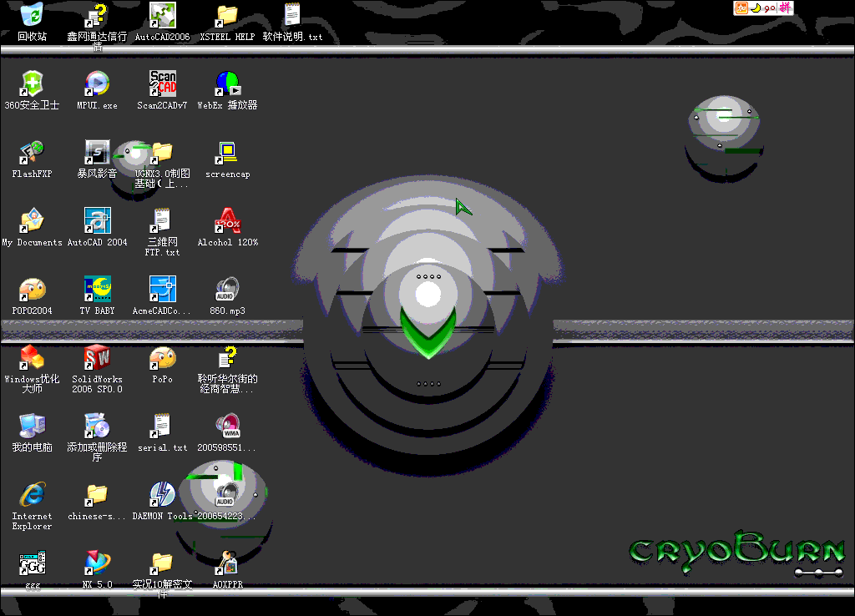Launch the AutoCAD 2004 shortcut
855x616 pixels.
tap(97, 221)
